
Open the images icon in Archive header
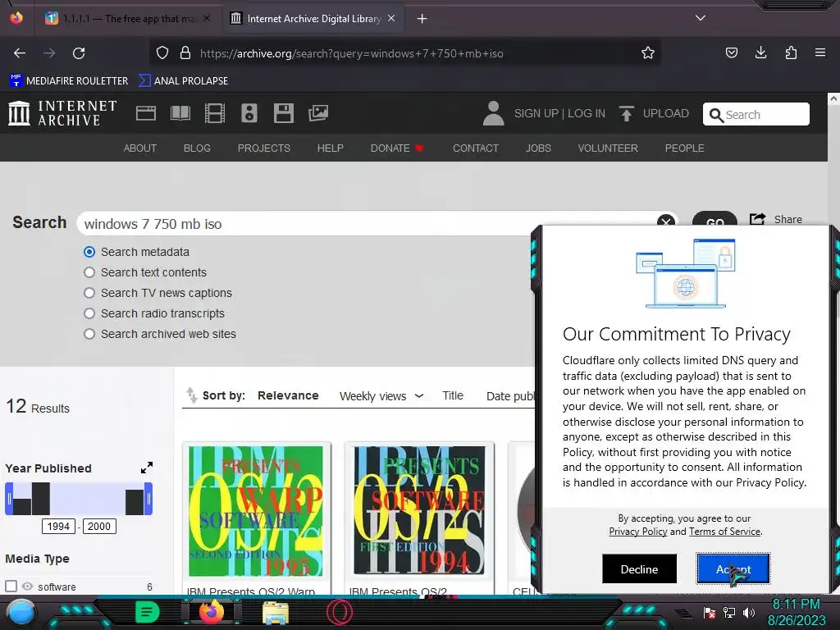click(x=318, y=113)
